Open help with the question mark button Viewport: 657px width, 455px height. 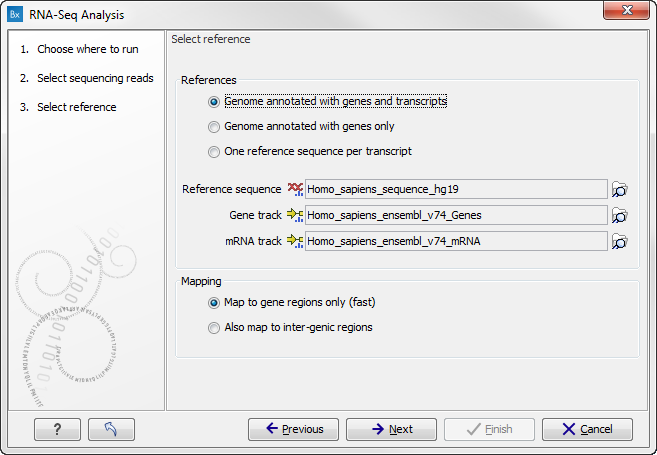coord(57,429)
